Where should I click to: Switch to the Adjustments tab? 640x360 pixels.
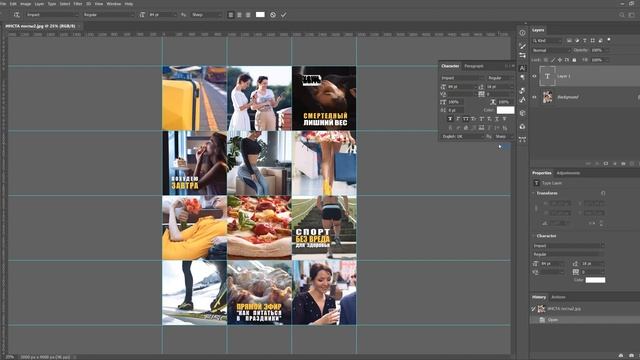568,173
